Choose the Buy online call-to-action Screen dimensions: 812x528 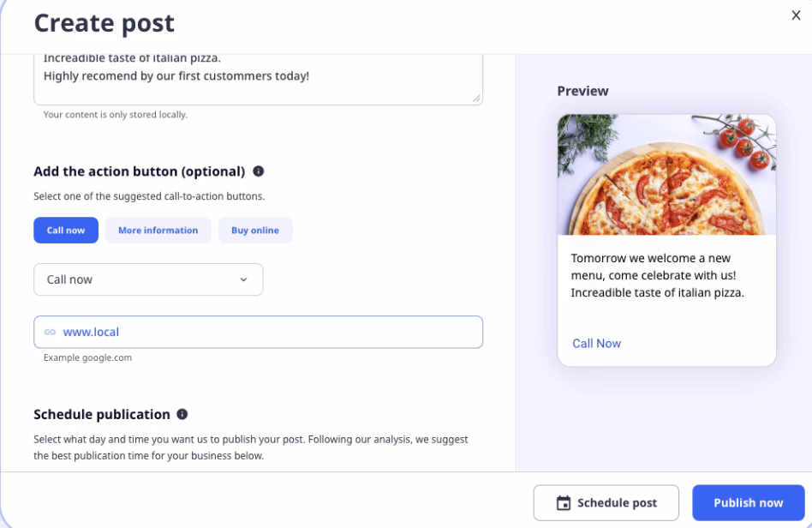(x=254, y=230)
